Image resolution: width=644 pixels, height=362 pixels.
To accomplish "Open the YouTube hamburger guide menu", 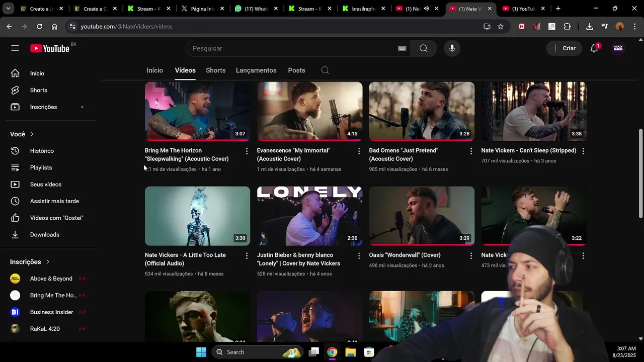I will 15,48.
